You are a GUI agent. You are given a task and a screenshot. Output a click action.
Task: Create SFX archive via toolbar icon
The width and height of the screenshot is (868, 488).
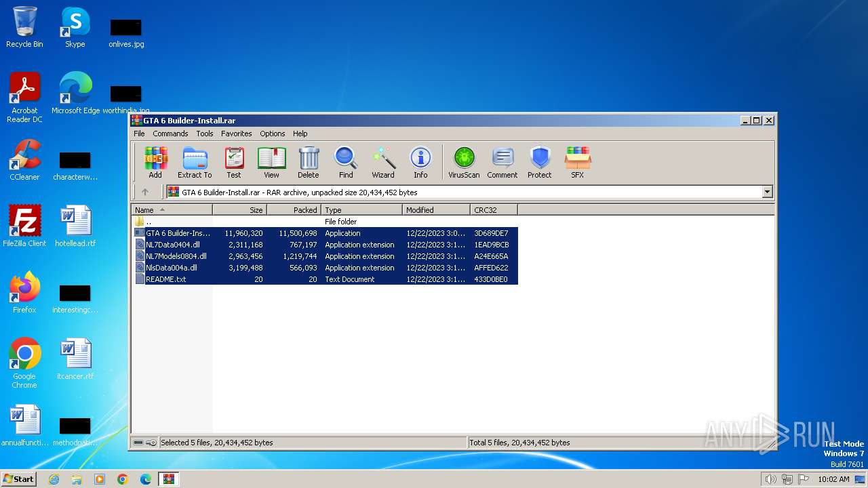tap(577, 163)
